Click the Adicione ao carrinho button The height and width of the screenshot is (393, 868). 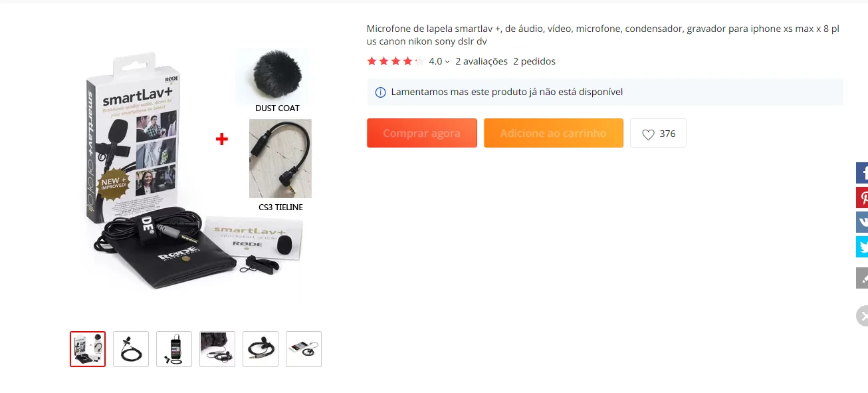[554, 133]
